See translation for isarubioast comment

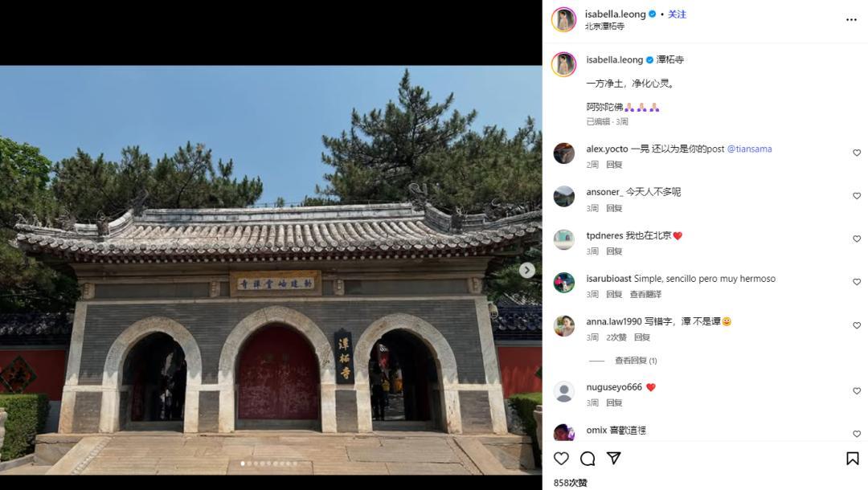tap(645, 294)
